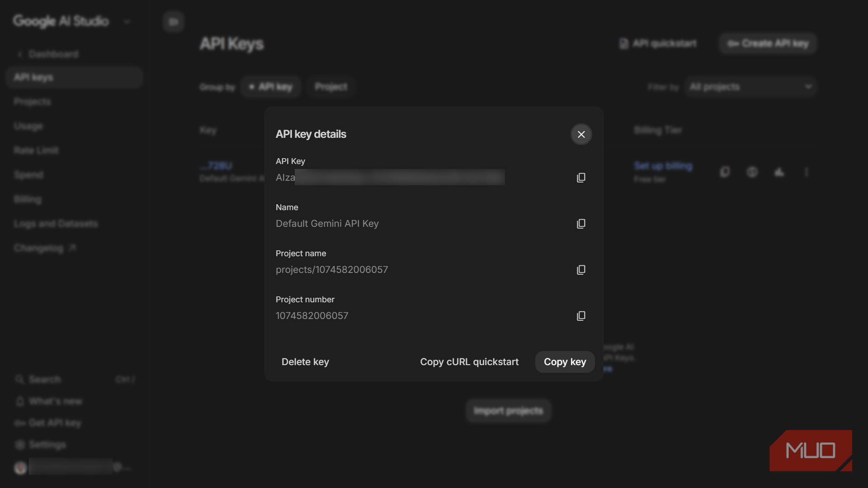Click the Copy key button
This screenshot has width=868, height=488.
[x=565, y=362]
